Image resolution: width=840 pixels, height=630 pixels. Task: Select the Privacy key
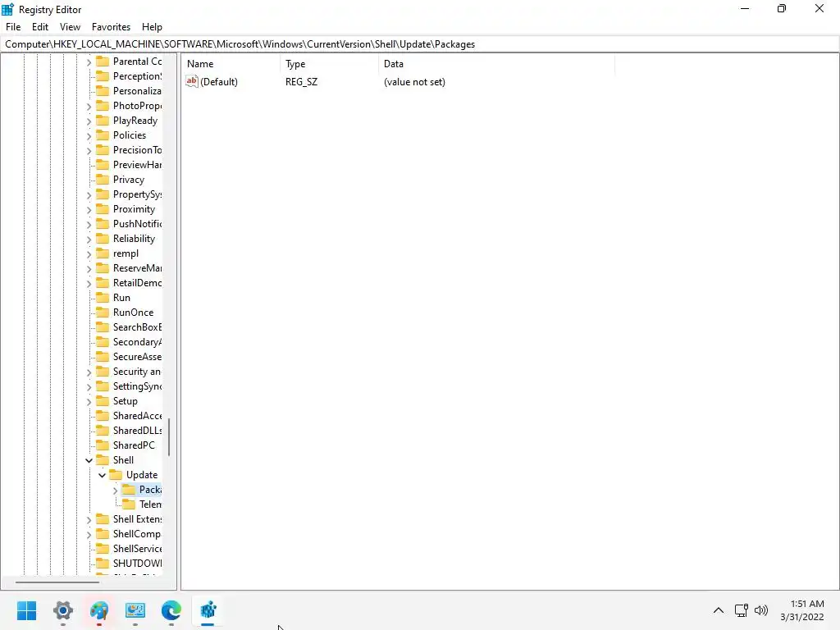pyautogui.click(x=129, y=180)
